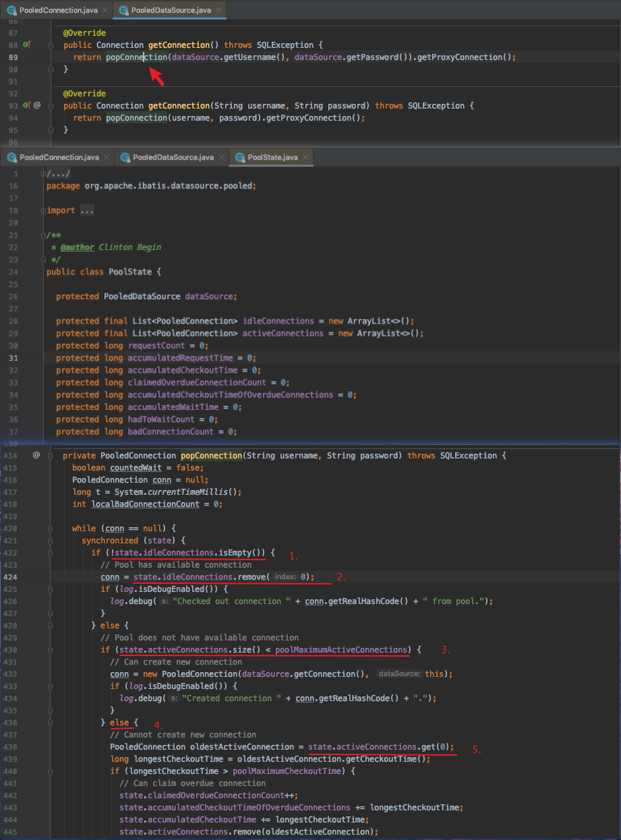The height and width of the screenshot is (840, 621).
Task: Expand the folded import statements at line 18
Action: point(43,210)
